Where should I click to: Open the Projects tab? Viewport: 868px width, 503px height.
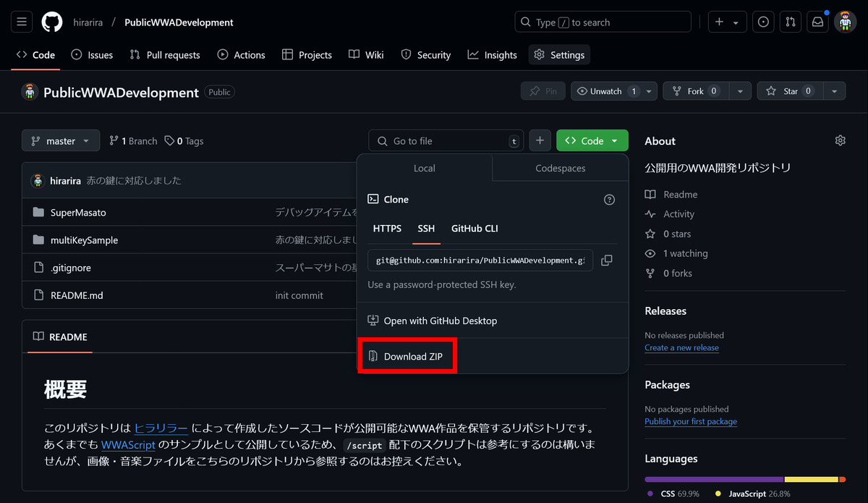click(307, 55)
